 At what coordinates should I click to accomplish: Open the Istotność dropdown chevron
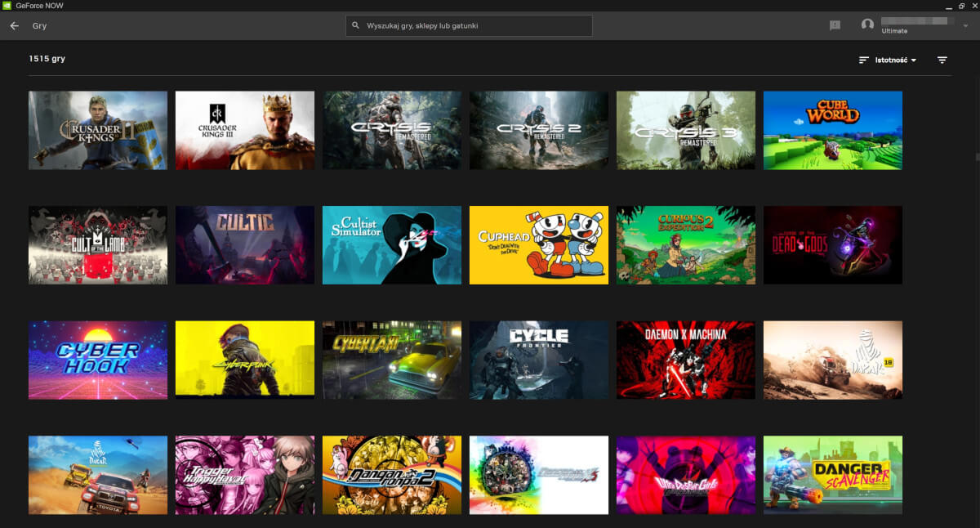click(912, 60)
